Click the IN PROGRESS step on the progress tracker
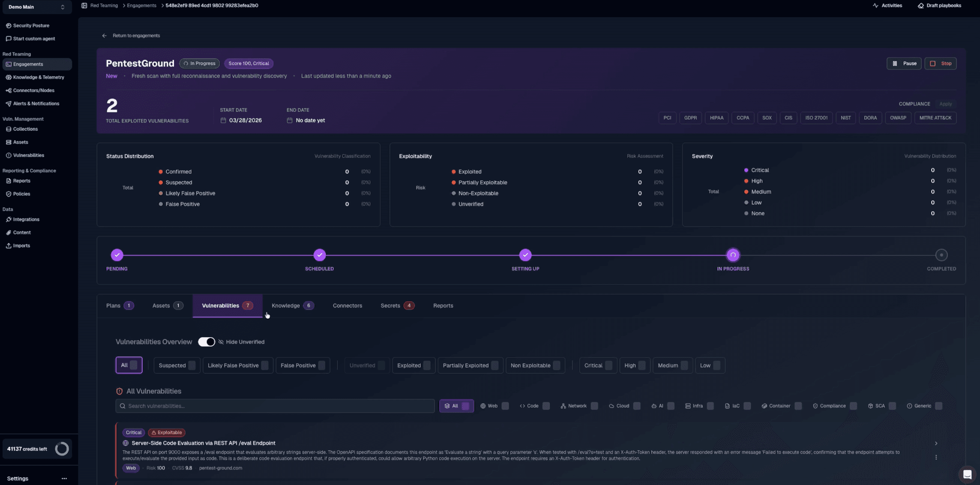This screenshot has width=980, height=485. [733, 254]
